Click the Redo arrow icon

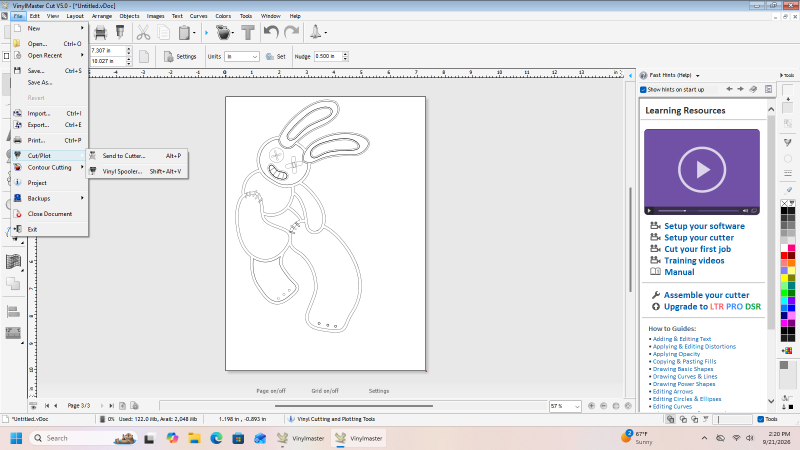pyautogui.click(x=291, y=32)
